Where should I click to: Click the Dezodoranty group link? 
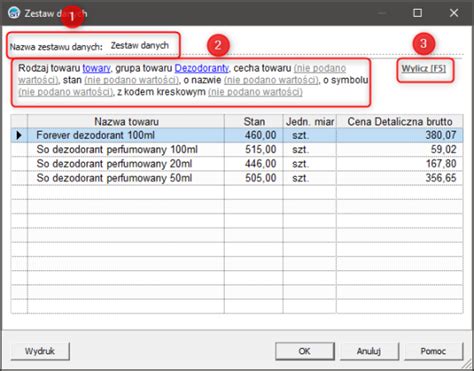point(202,68)
